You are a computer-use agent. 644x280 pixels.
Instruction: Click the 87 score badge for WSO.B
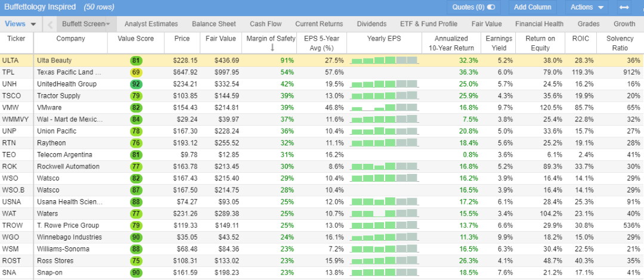tap(136, 191)
